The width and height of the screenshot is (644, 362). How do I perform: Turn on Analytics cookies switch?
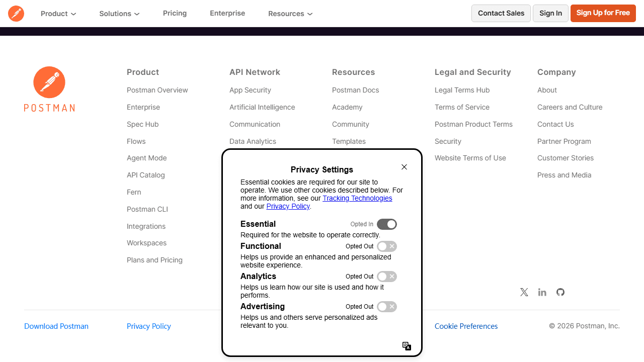387,277
